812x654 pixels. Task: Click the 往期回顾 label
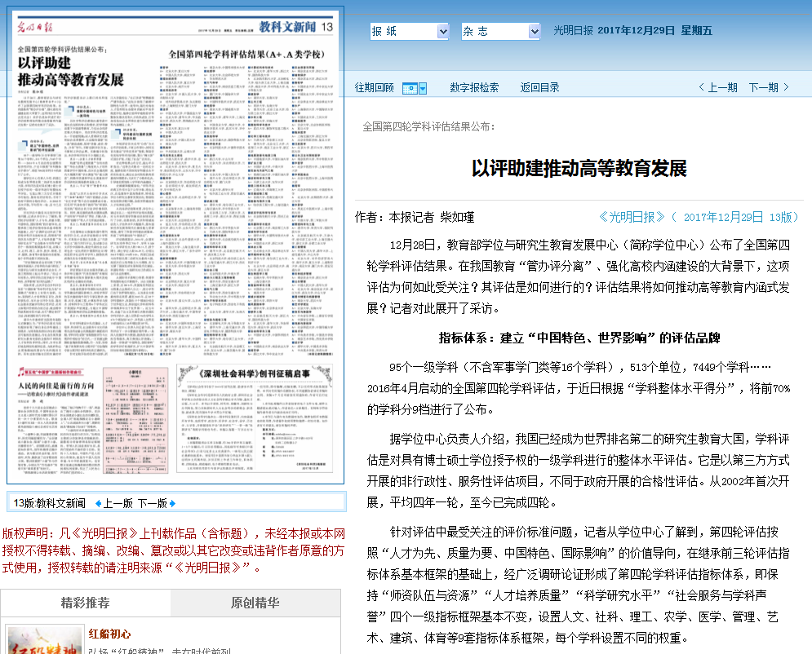pos(374,87)
